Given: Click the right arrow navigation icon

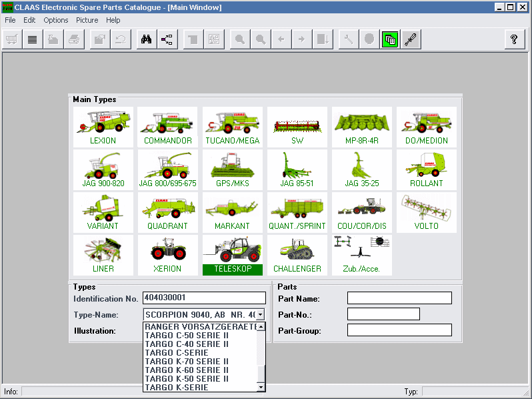Looking at the screenshot, I should coord(302,39).
